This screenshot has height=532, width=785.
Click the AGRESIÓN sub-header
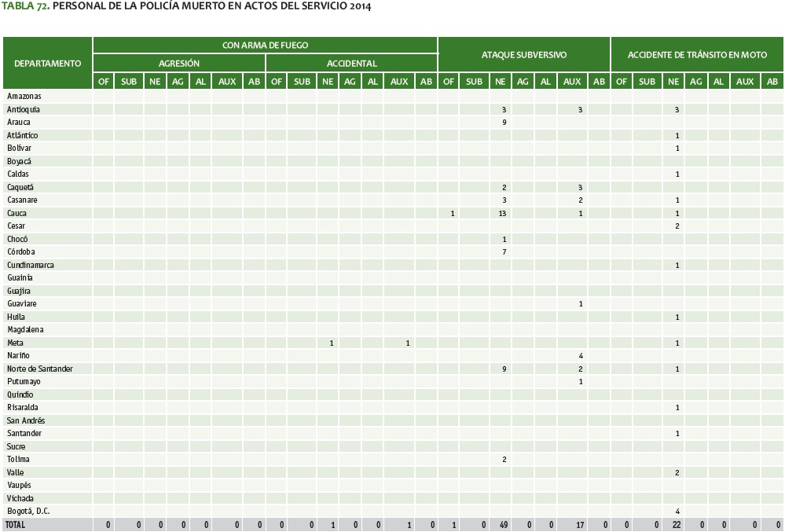[x=178, y=63]
